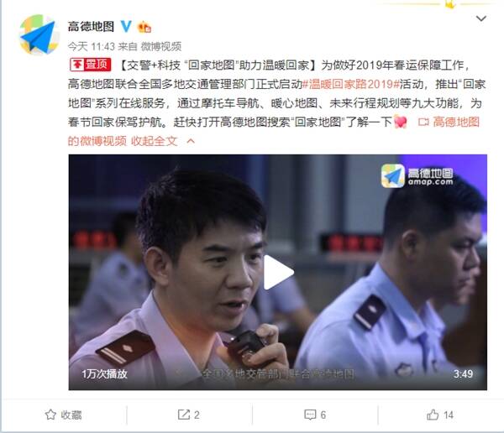This screenshot has width=504, height=433.
Task: Click the amap.com watermark logo in video
Action: tap(417, 175)
